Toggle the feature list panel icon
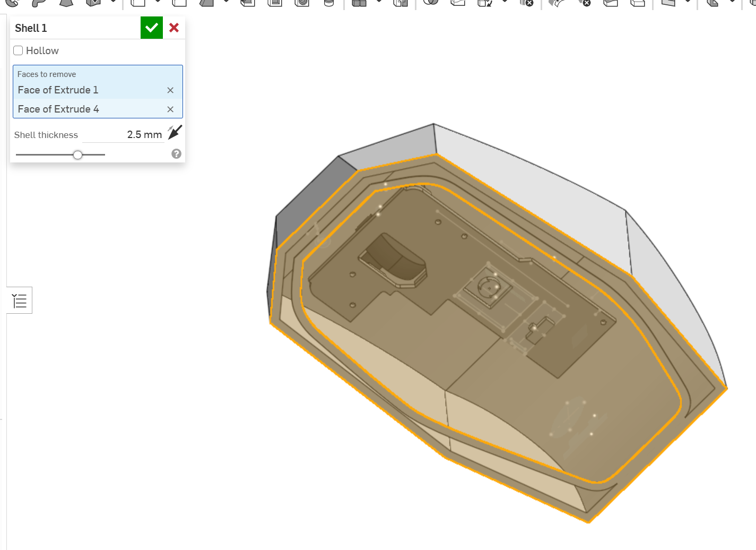The image size is (756, 550). point(20,300)
